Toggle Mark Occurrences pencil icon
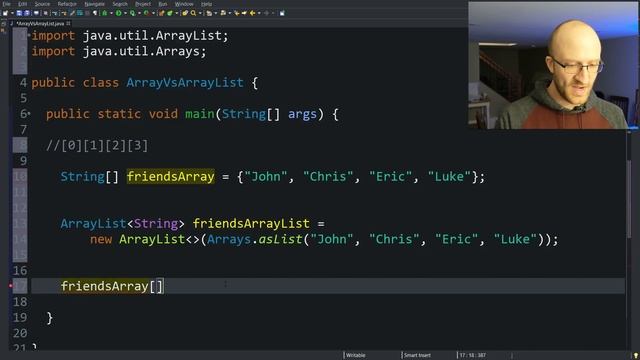Image resolution: width=640 pixels, height=360 pixels. 72,13
